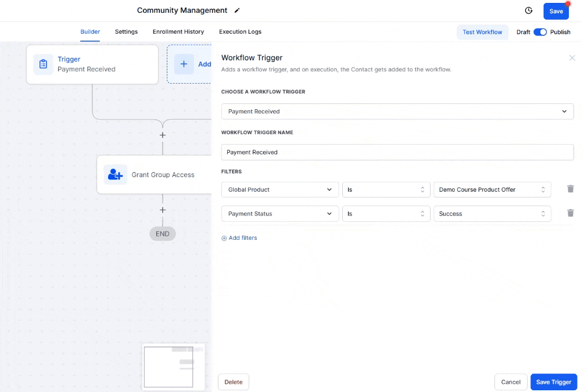Change the operator for Global Product filter

pos(386,190)
